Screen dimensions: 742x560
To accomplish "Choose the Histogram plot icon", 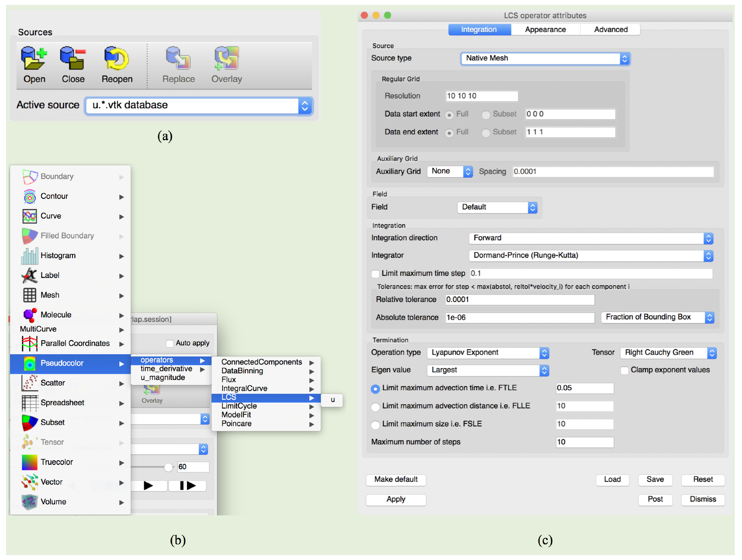I will [30, 256].
